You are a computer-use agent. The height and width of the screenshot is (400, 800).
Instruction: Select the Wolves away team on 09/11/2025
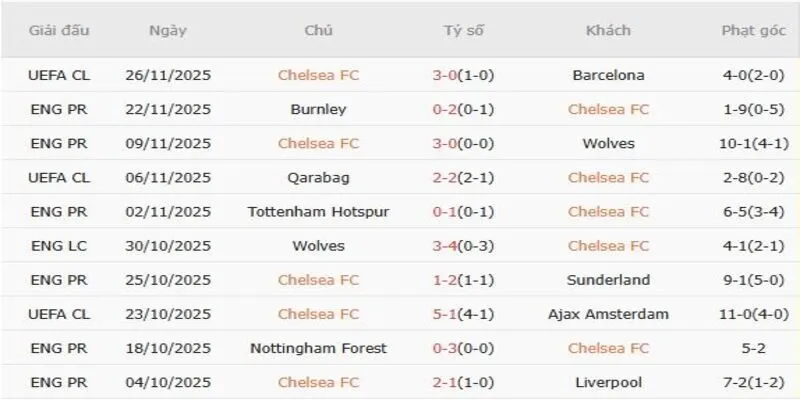click(x=608, y=143)
